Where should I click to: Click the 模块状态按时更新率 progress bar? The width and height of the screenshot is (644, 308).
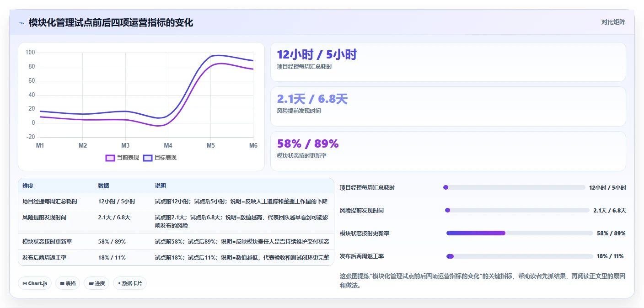coord(520,233)
